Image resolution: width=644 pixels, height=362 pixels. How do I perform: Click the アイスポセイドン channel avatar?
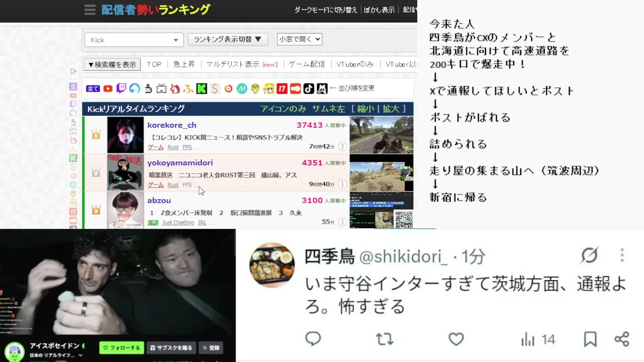pyautogui.click(x=15, y=351)
